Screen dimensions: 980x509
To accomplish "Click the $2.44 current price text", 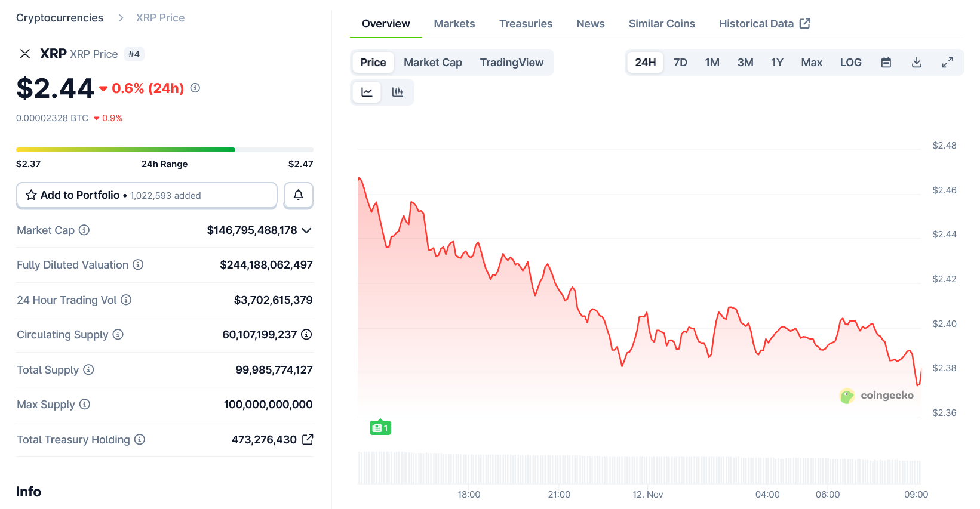I will click(55, 88).
